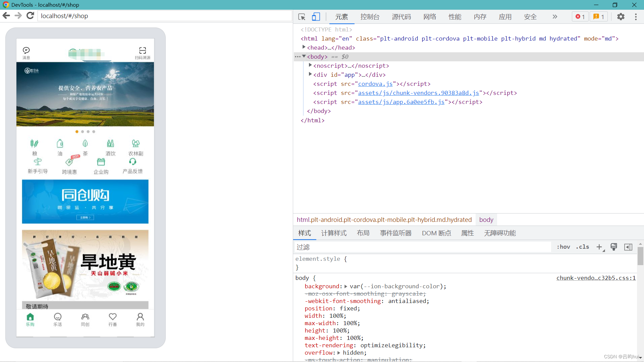This screenshot has height=362, width=644.
Task: Click the 产品反馈 headset icon
Action: click(x=132, y=162)
